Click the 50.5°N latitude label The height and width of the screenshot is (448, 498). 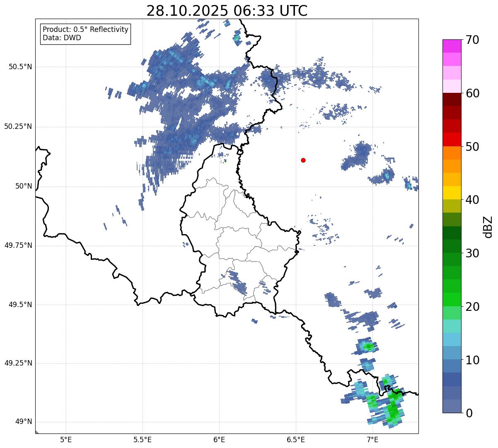[20, 67]
